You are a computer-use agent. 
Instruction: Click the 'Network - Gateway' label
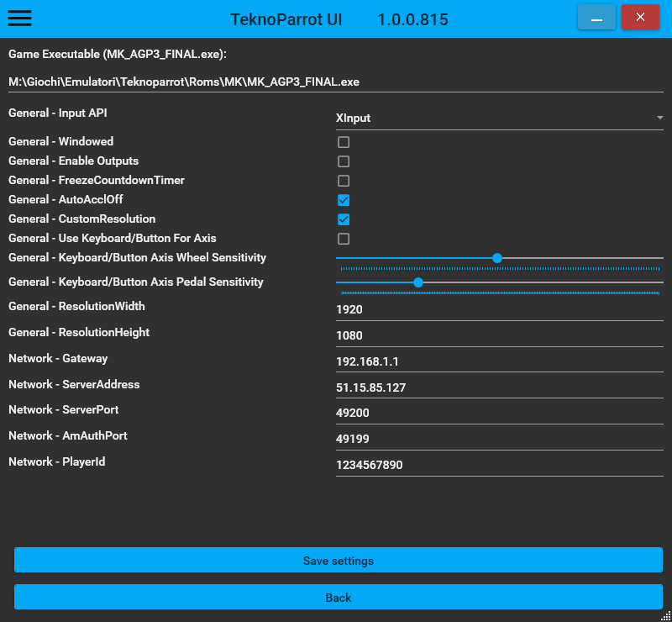click(58, 359)
